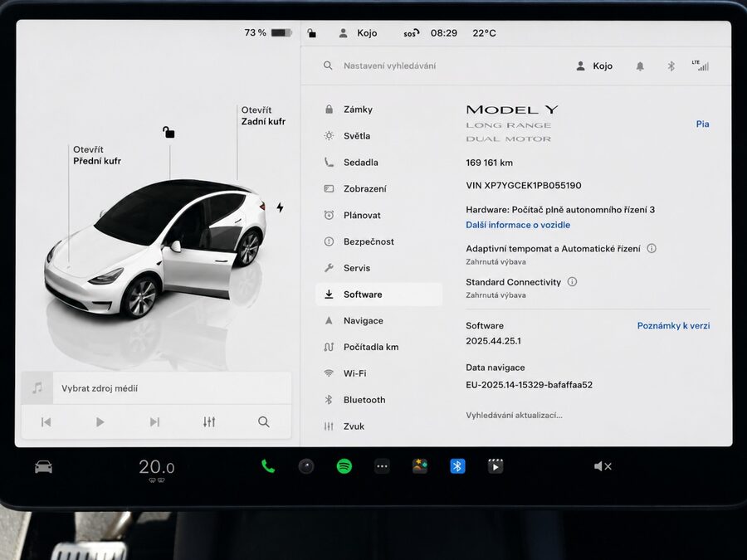Tap the white Model Y car image
The image size is (747, 560).
click(155, 249)
